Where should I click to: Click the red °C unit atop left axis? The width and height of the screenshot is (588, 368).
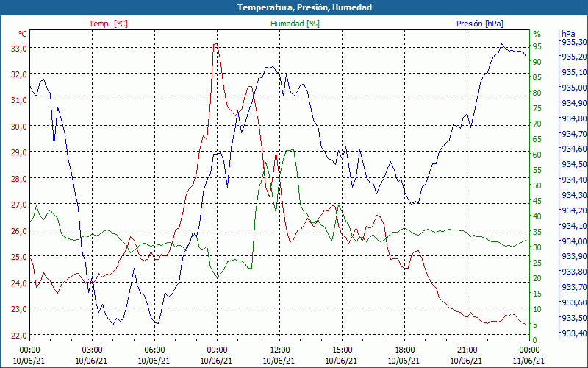[x=23, y=34]
